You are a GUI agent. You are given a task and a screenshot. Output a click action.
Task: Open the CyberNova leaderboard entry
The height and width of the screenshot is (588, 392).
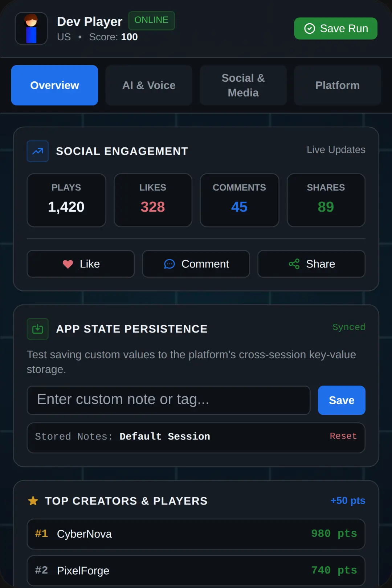click(x=196, y=534)
